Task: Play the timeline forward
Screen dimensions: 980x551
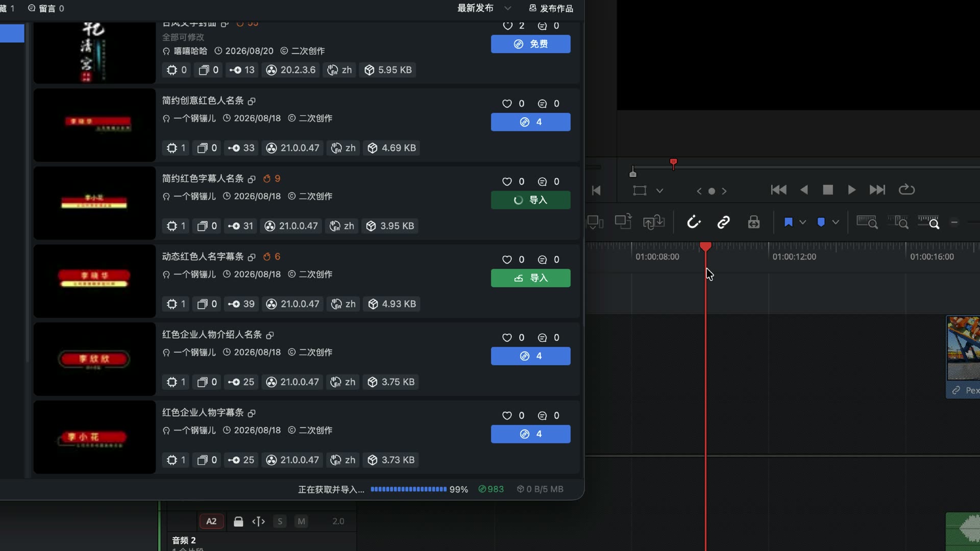Action: pyautogui.click(x=852, y=190)
